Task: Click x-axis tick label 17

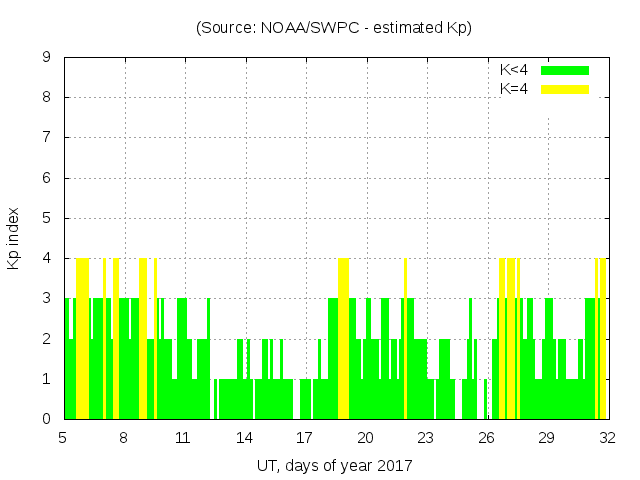Action: pyautogui.click(x=304, y=438)
